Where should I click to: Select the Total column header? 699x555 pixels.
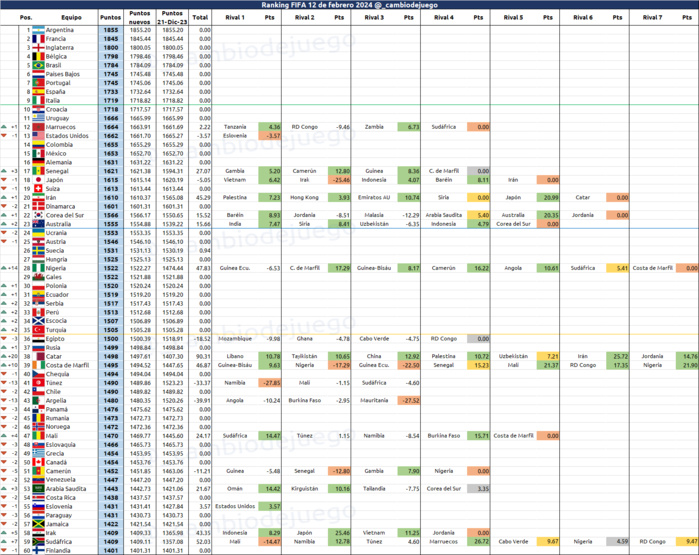(x=200, y=18)
